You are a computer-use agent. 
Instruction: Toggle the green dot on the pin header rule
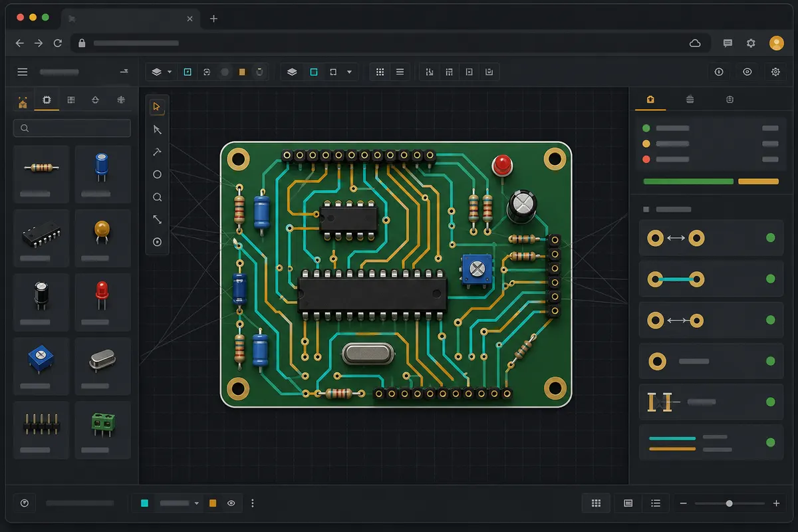(771, 402)
